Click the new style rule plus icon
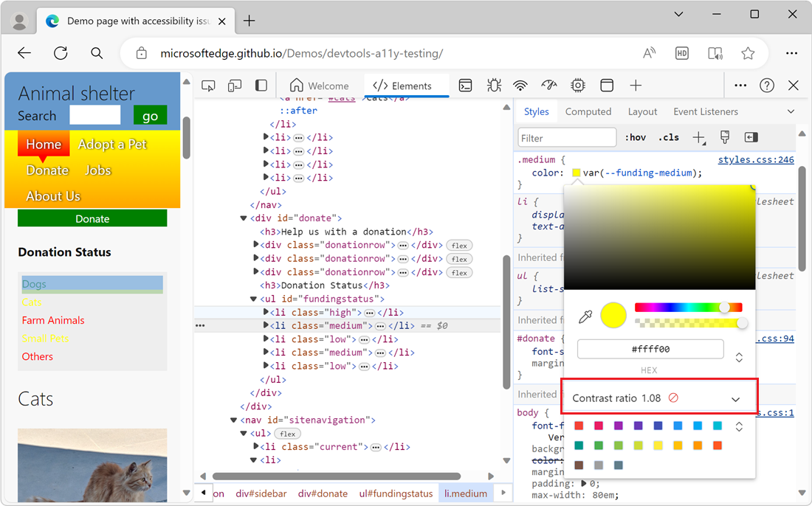Screen dimensions: 812x506 (699, 136)
